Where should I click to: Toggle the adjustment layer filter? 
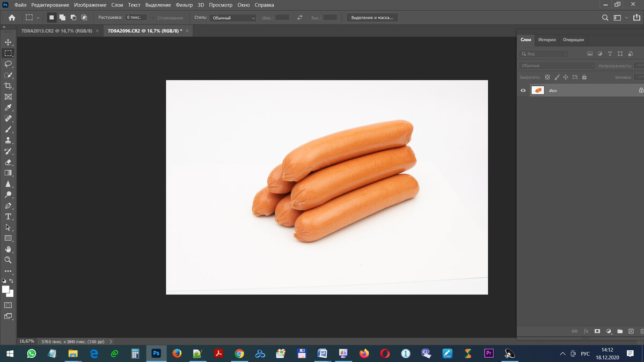click(x=600, y=54)
